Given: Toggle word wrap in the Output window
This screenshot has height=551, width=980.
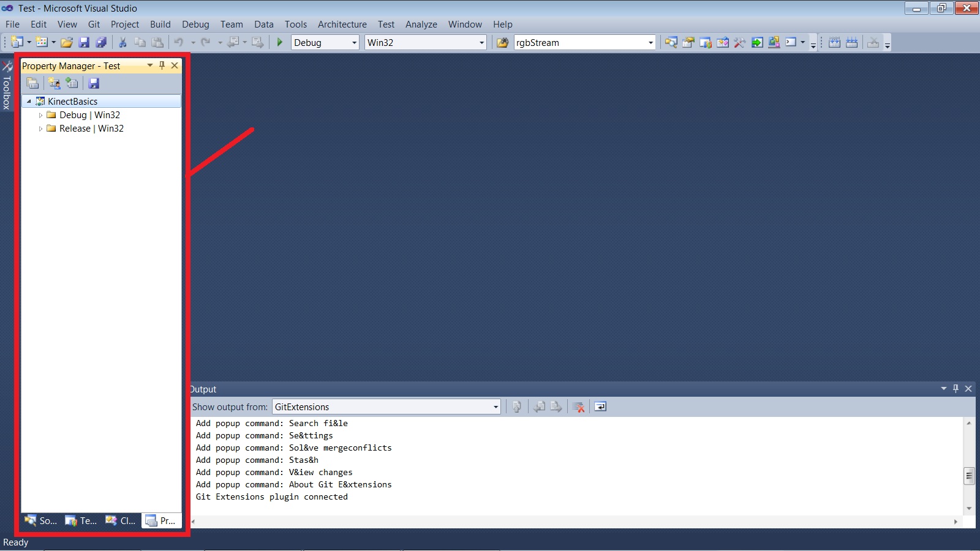Looking at the screenshot, I should click(600, 407).
